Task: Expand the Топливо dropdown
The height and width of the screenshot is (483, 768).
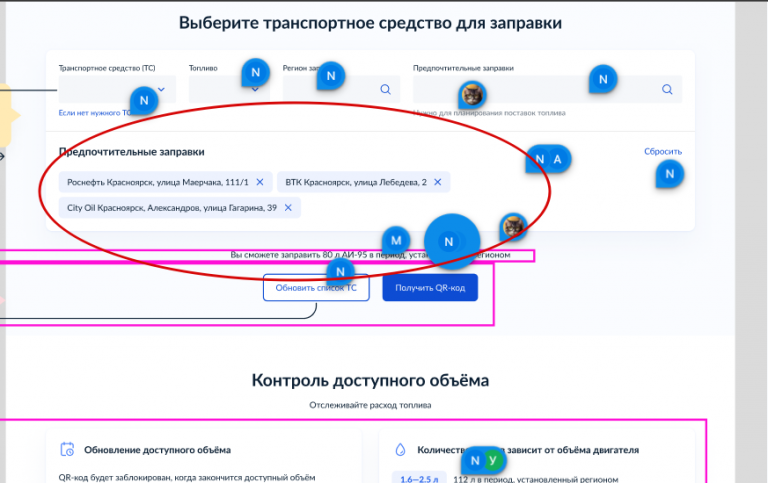Action: (229, 89)
